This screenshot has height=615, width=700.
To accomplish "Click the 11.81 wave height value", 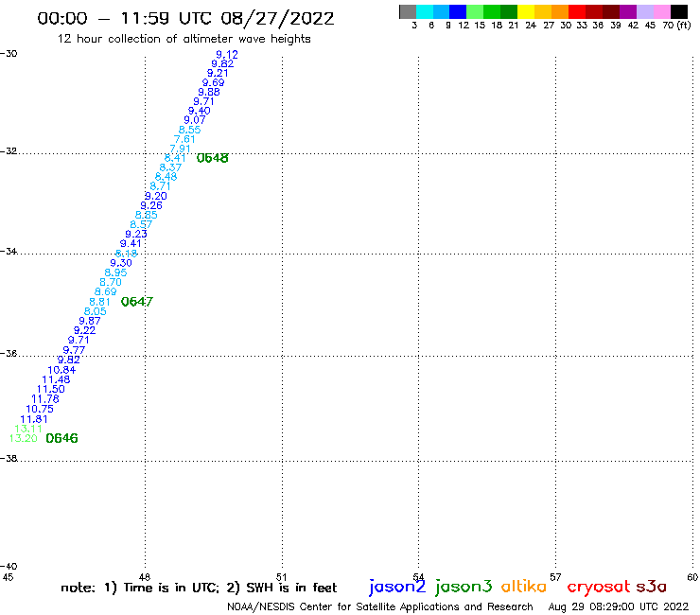I will point(34,419).
